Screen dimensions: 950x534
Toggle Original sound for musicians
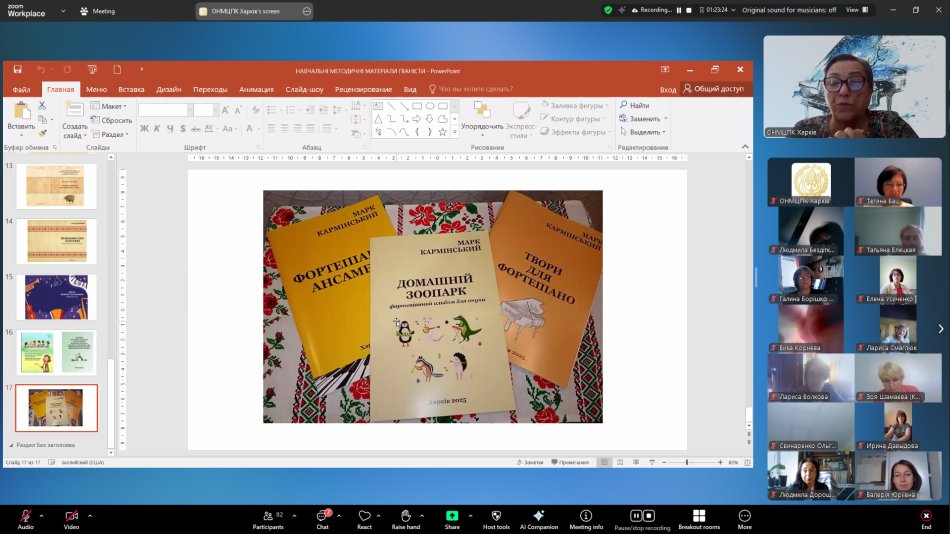tap(788, 10)
